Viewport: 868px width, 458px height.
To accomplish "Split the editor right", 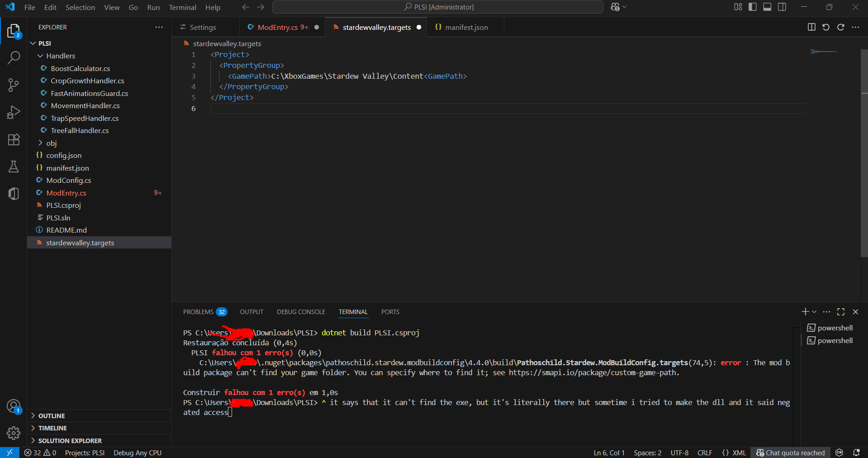I will (811, 27).
